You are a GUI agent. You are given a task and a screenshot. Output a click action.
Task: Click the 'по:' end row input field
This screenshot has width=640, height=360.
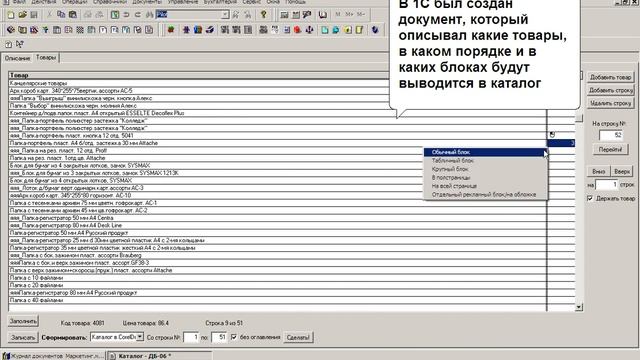[219, 338]
